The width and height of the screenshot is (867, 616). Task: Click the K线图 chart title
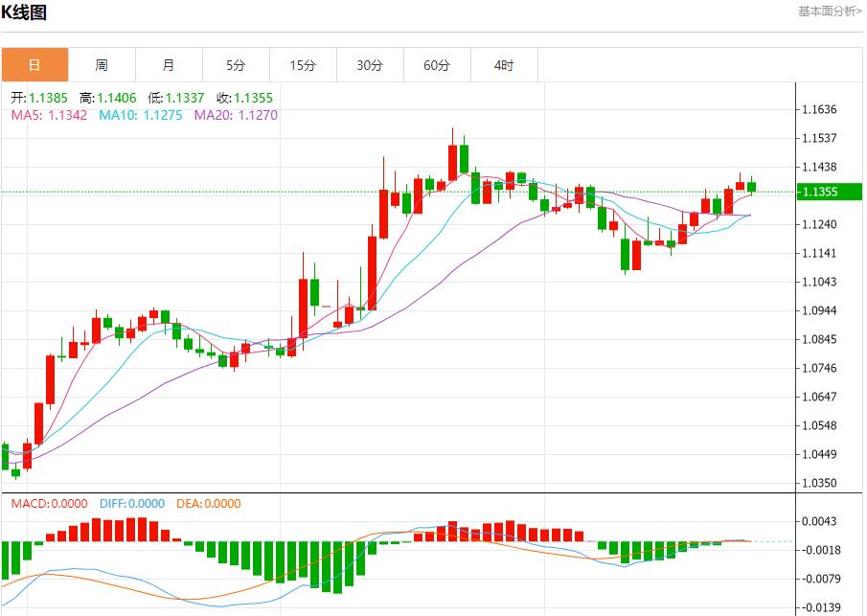click(24, 12)
